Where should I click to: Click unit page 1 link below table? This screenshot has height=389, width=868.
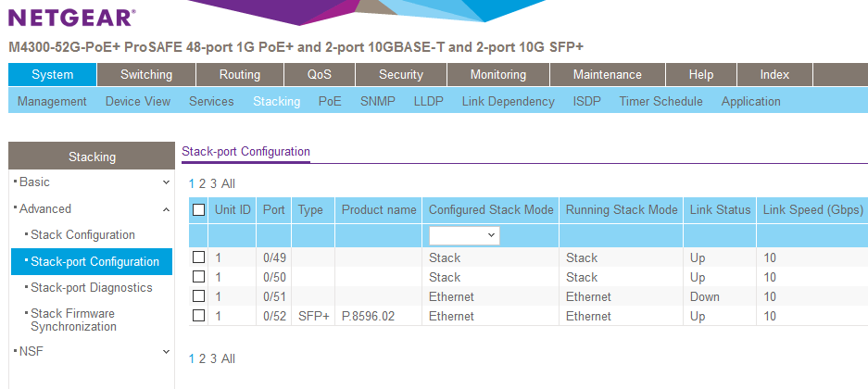(x=192, y=358)
